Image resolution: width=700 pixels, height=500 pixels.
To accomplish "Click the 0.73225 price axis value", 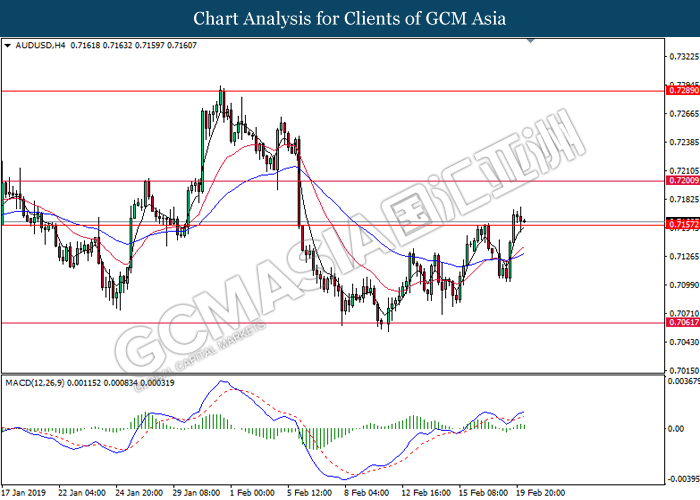I will pyautogui.click(x=683, y=56).
